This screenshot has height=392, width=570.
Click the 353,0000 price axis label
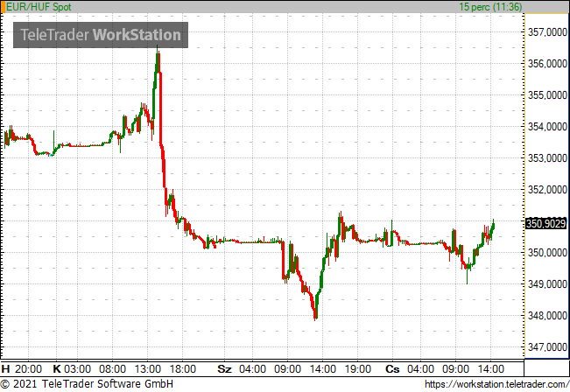(x=547, y=158)
